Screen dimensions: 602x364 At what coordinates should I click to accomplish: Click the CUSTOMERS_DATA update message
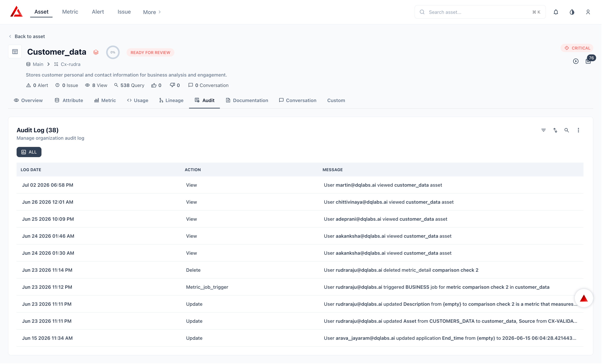(x=451, y=321)
